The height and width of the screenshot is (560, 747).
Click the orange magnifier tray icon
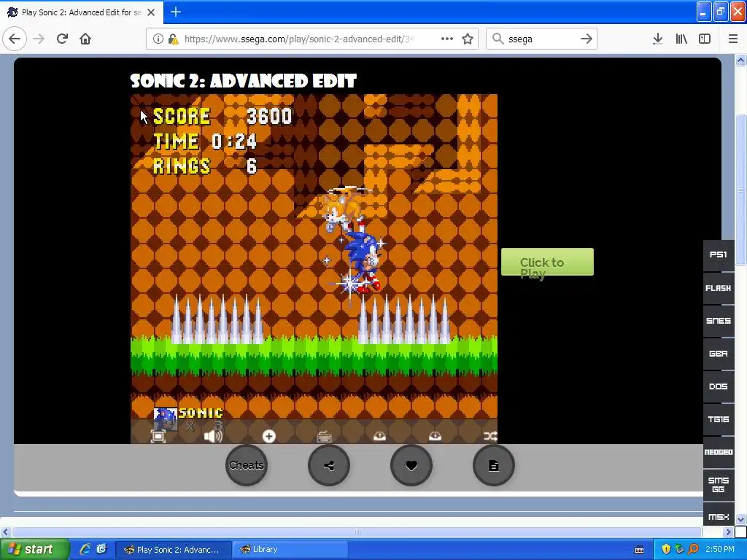coord(693,549)
